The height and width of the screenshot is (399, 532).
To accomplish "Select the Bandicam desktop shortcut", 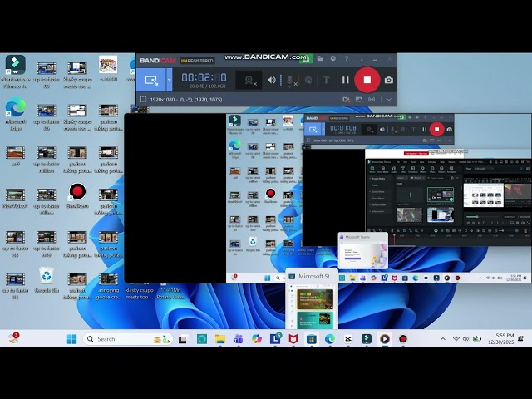I will pos(77,196).
